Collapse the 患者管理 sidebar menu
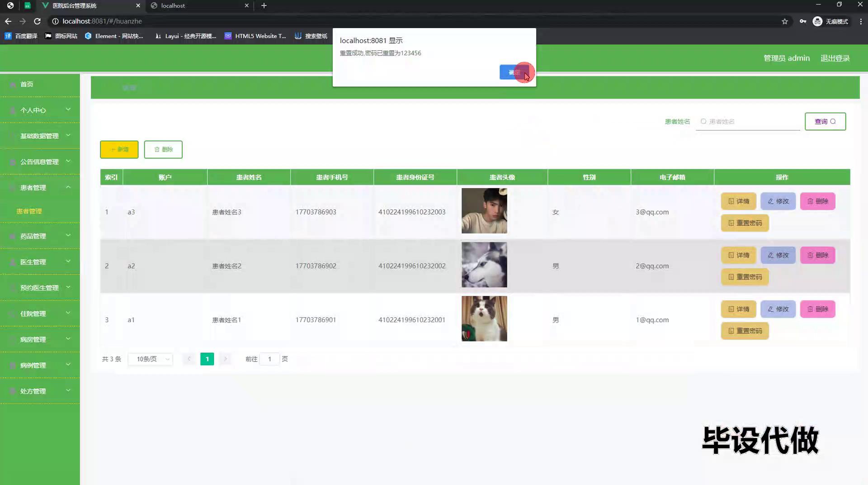This screenshot has width=868, height=485. [x=40, y=187]
